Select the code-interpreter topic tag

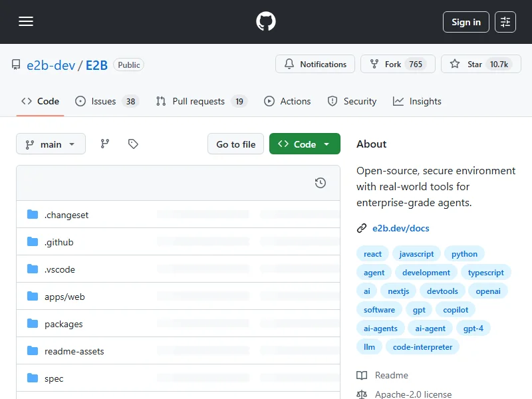(422, 347)
